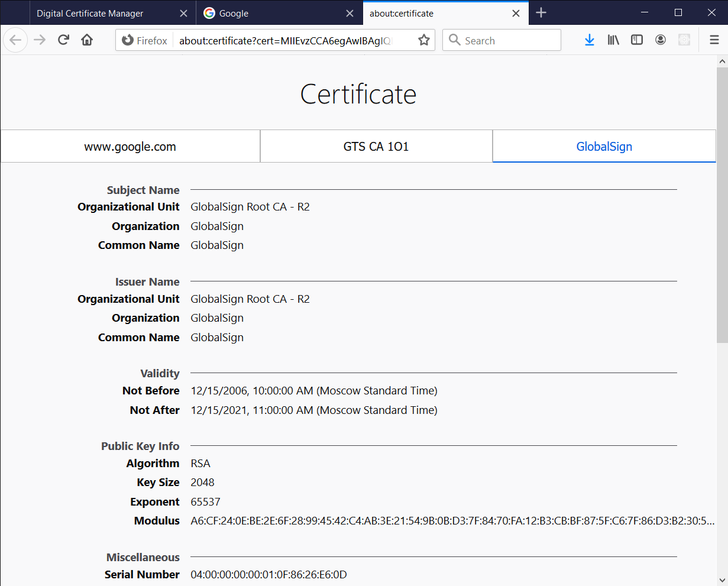Bookmark this page with the star icon
Screen dimensions: 728x586
(423, 40)
